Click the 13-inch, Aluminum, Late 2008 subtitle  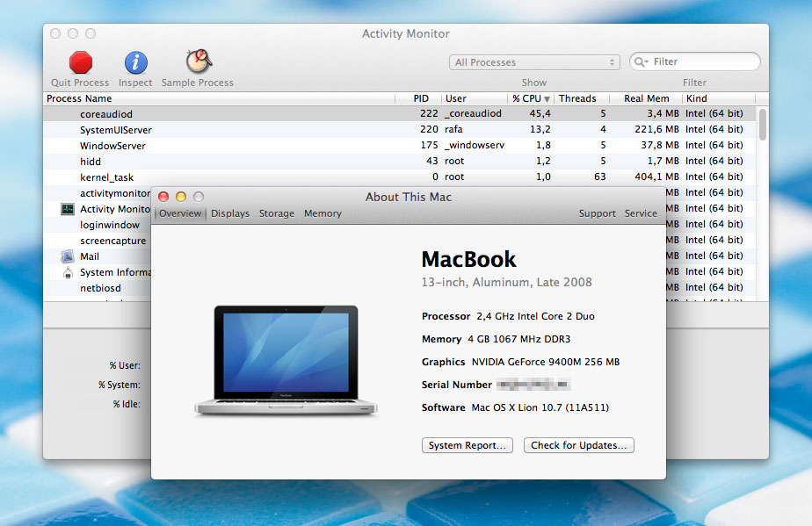click(506, 282)
